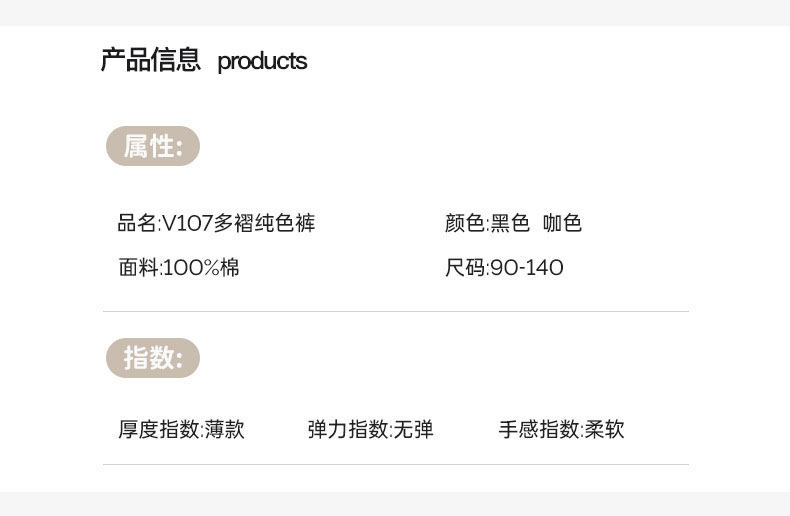Select the 属性 section badge
The width and height of the screenshot is (790, 516).
click(x=153, y=147)
